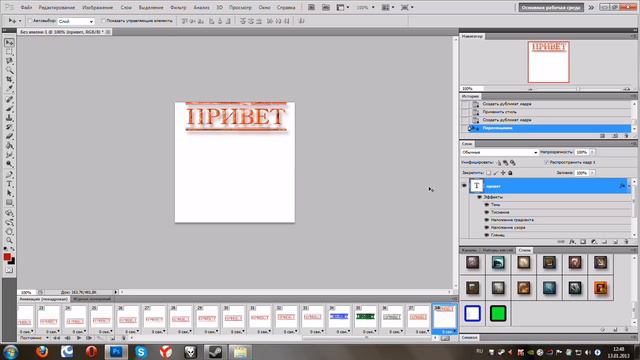Select the Clone Stamp tool

pyautogui.click(x=9, y=118)
